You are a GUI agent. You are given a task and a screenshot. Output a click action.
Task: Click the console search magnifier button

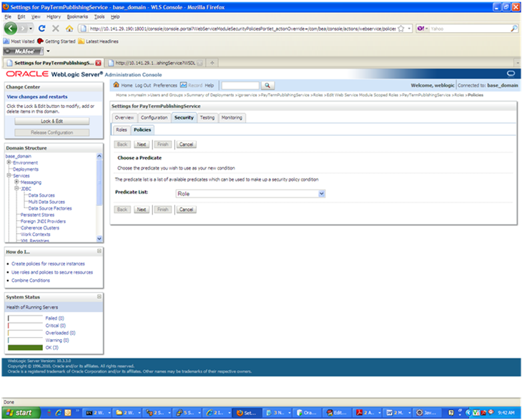(267, 86)
